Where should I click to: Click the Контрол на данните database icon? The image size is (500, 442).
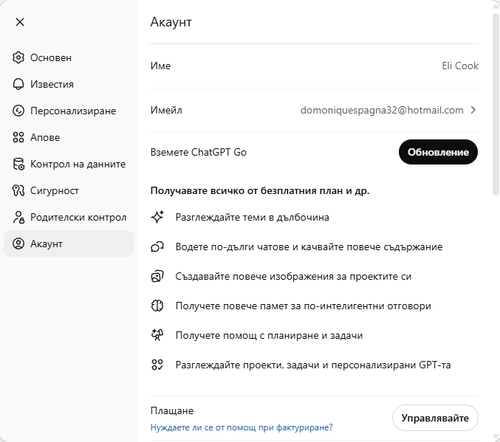coord(18,164)
